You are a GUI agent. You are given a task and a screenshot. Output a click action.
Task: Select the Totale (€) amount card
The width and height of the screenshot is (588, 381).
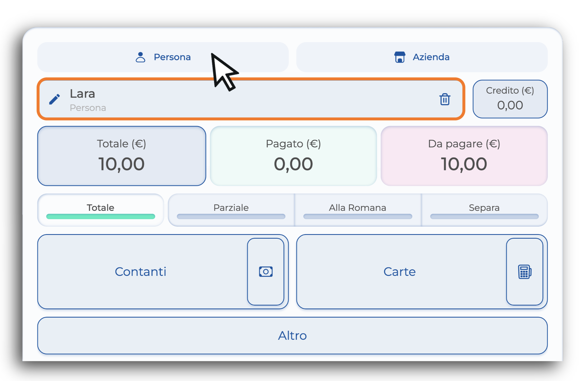click(122, 156)
